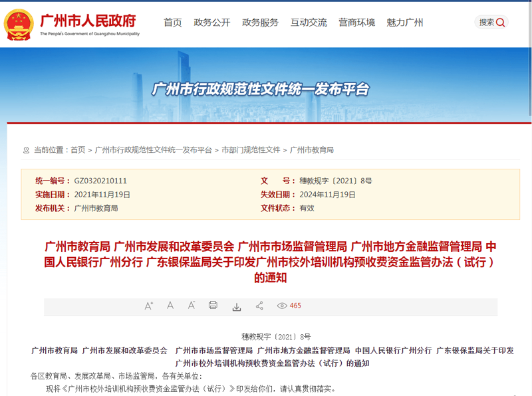
Task: Click the English subtitle People's Government of Guangzhou
Action: pyautogui.click(x=90, y=34)
